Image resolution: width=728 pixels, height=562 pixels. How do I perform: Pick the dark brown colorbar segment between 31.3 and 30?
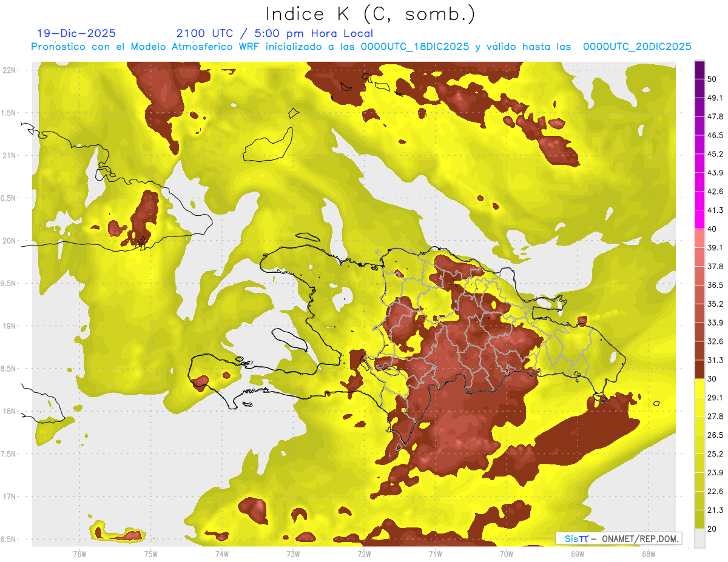(x=699, y=369)
